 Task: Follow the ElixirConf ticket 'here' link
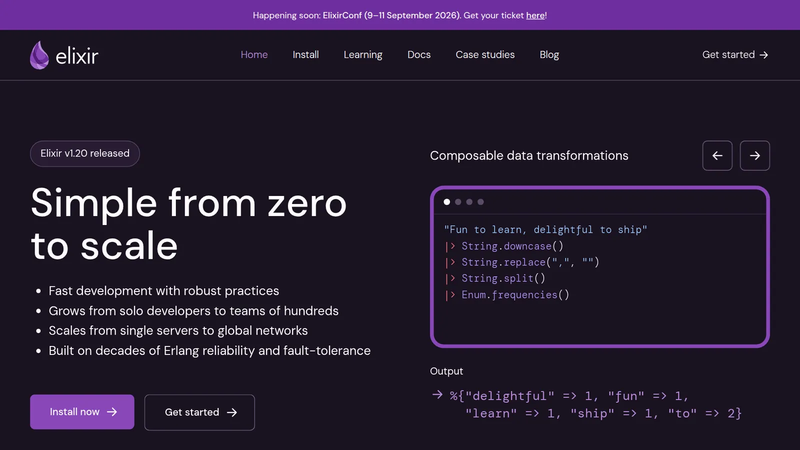(x=535, y=15)
